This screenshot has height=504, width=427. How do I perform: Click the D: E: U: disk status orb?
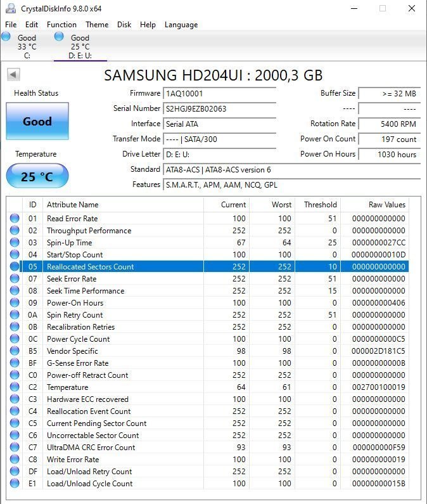point(59,37)
